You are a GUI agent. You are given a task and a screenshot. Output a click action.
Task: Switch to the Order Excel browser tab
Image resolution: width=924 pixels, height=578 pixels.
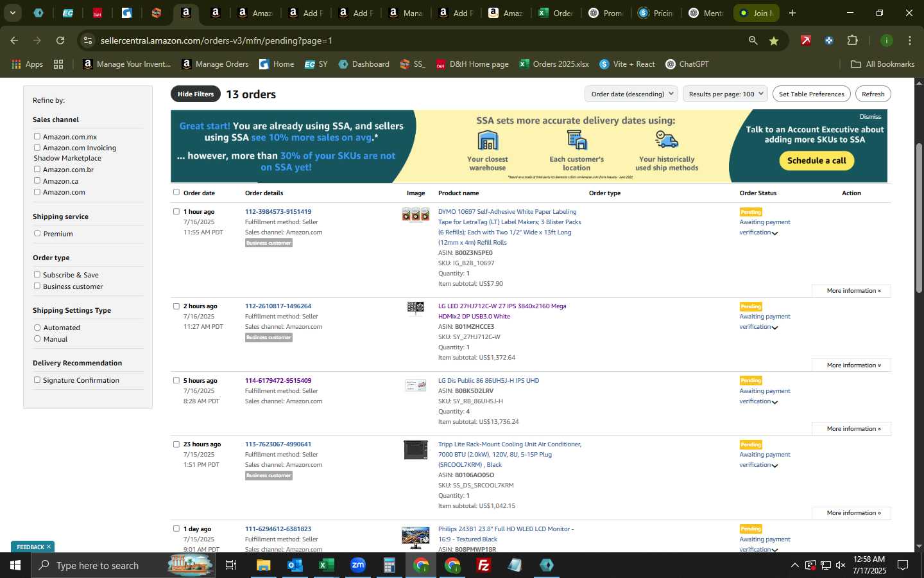pos(556,13)
